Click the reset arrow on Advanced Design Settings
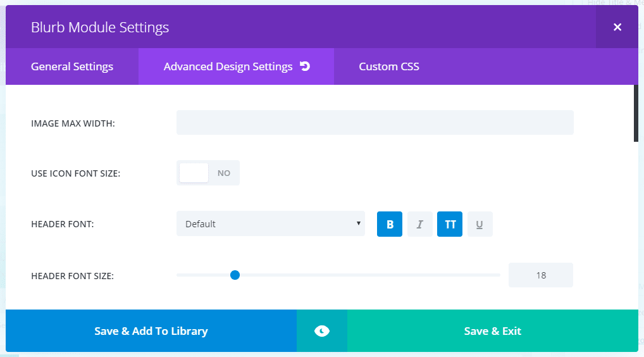 pos(305,66)
